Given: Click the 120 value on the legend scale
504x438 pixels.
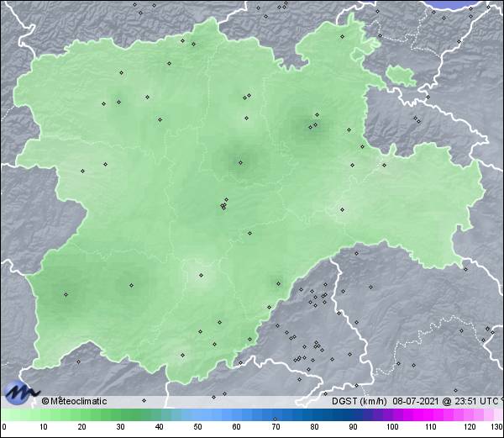Looking at the screenshot, I should pos(470,427).
